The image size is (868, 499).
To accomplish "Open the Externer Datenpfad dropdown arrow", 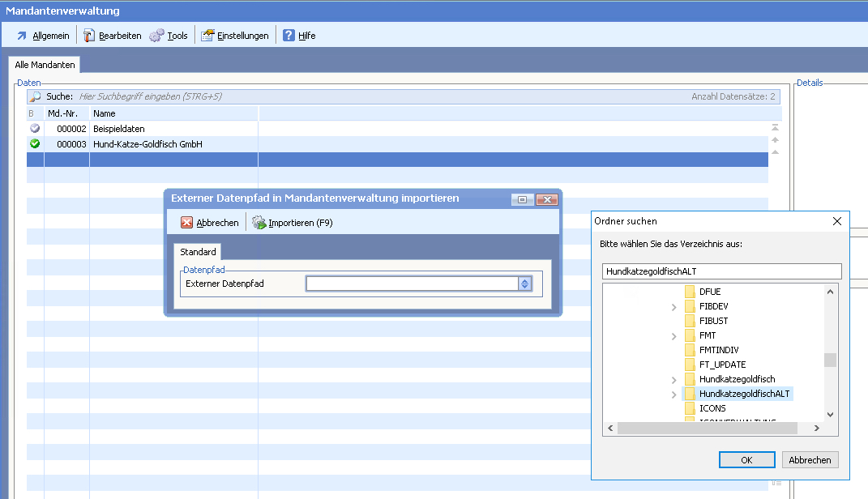I will pyautogui.click(x=524, y=284).
